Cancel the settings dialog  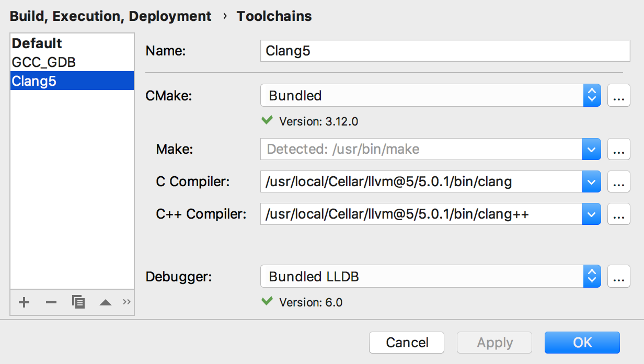407,343
